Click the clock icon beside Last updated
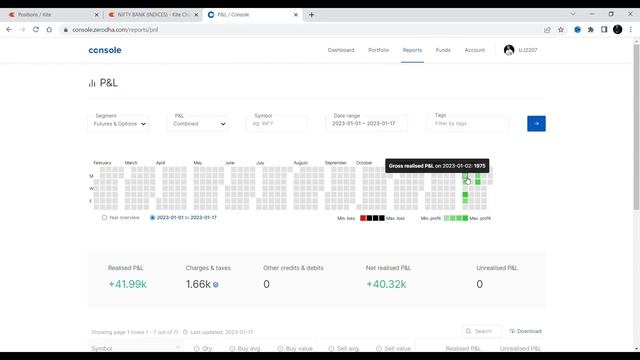Screen dimensions: 640x360 (x=185, y=332)
